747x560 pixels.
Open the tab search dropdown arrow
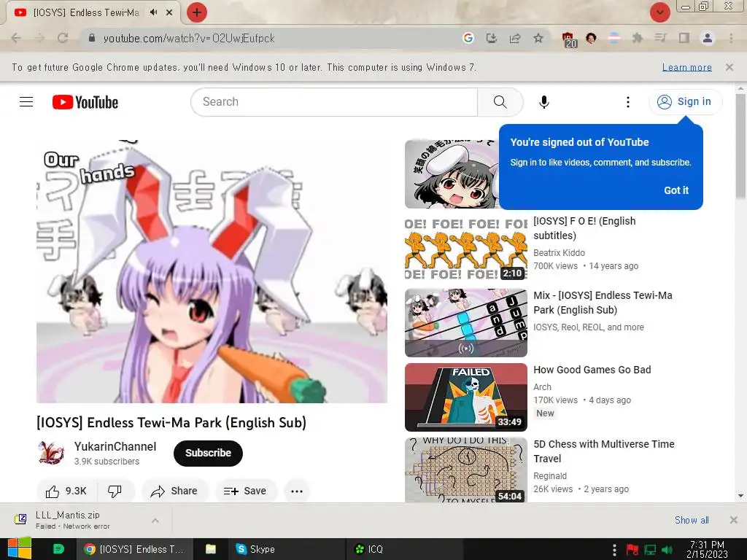[659, 12]
